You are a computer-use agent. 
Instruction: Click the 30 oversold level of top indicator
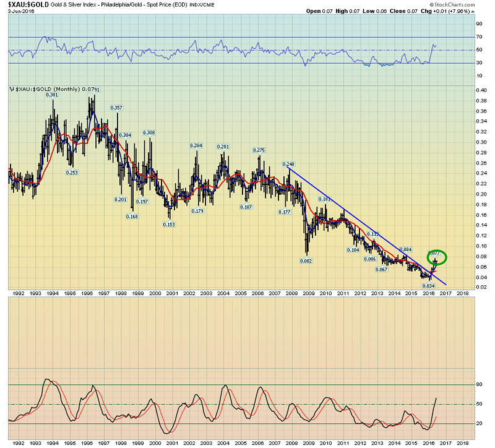(x=479, y=62)
